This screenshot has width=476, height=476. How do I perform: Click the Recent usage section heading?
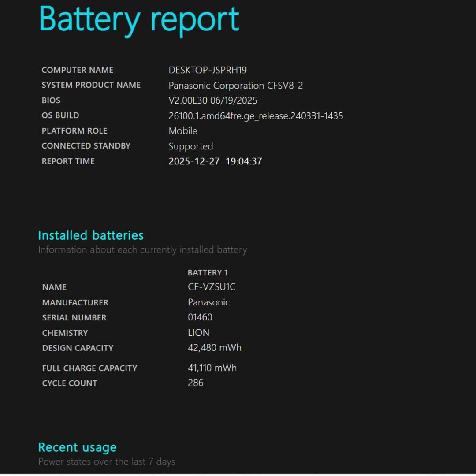tap(77, 447)
